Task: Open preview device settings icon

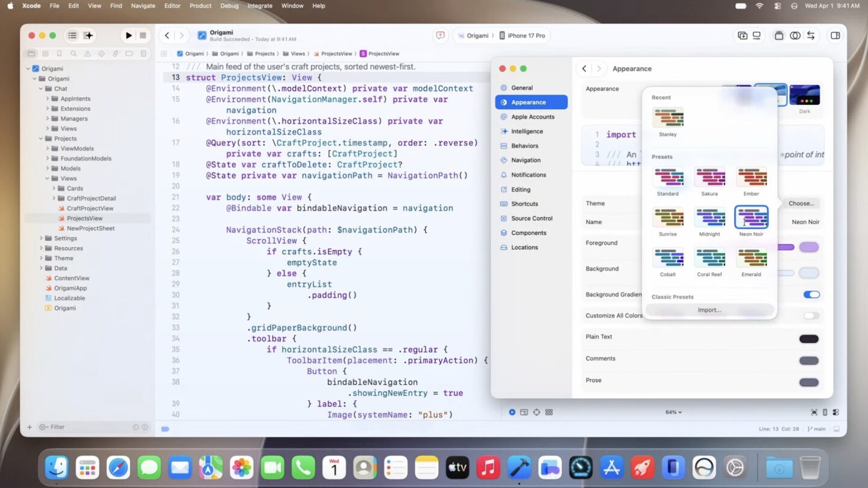Action: coord(835,412)
